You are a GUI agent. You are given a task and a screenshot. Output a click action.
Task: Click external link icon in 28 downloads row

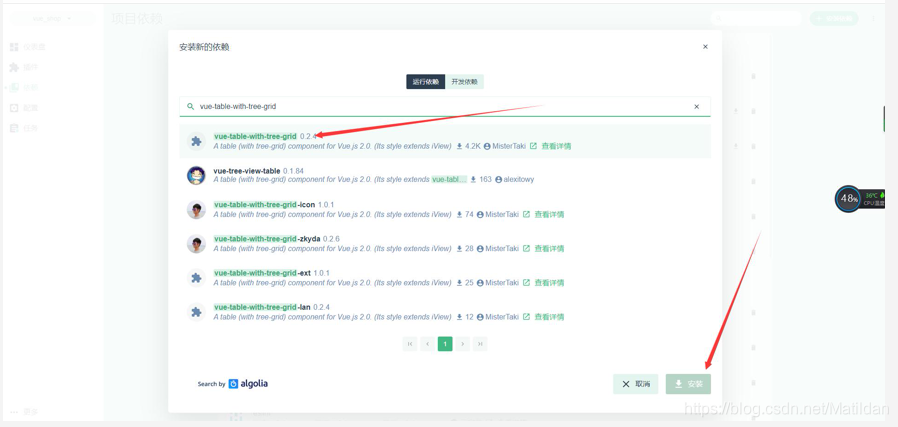(526, 249)
